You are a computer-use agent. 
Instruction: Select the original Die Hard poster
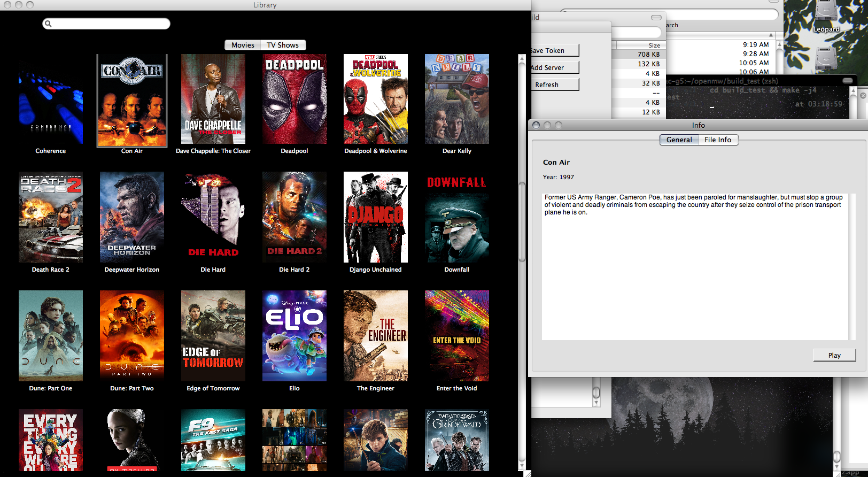click(x=213, y=217)
